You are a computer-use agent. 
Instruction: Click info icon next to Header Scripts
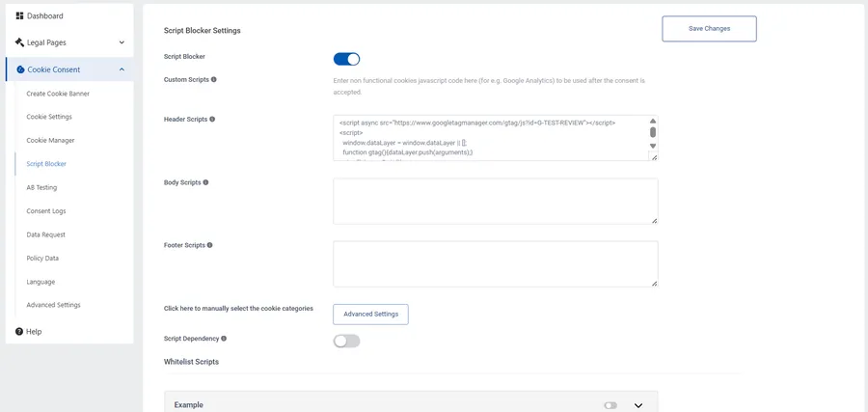pyautogui.click(x=212, y=119)
